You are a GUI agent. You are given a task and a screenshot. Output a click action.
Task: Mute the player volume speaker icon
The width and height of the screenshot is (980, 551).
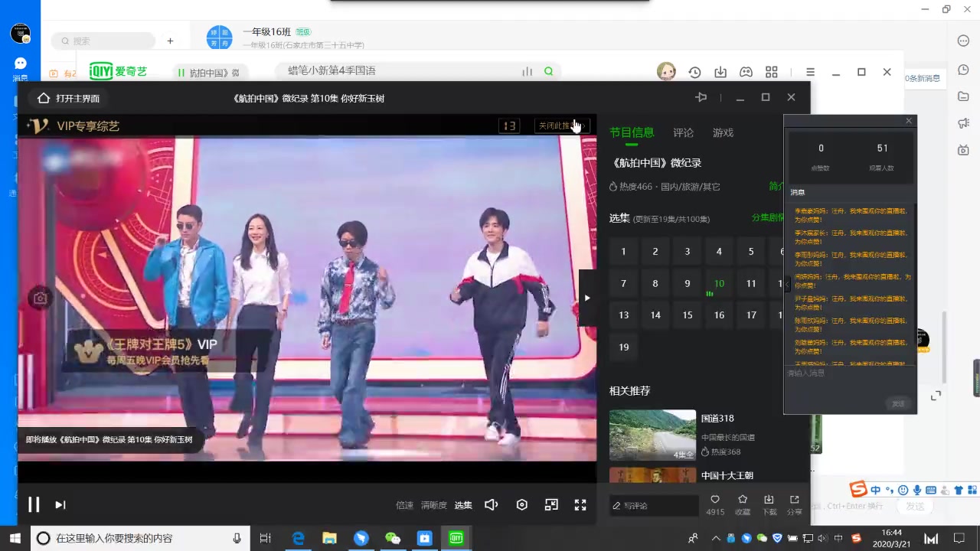click(492, 504)
